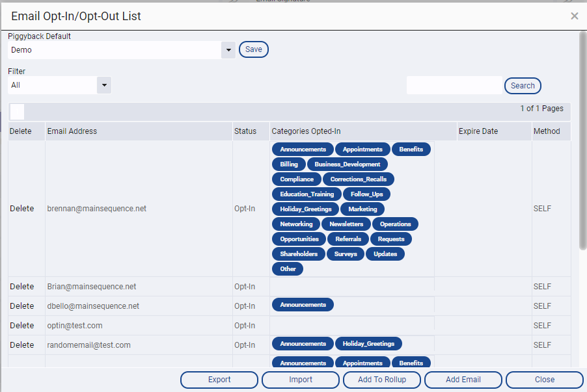
Task: Click the Operations category tag
Action: [395, 224]
